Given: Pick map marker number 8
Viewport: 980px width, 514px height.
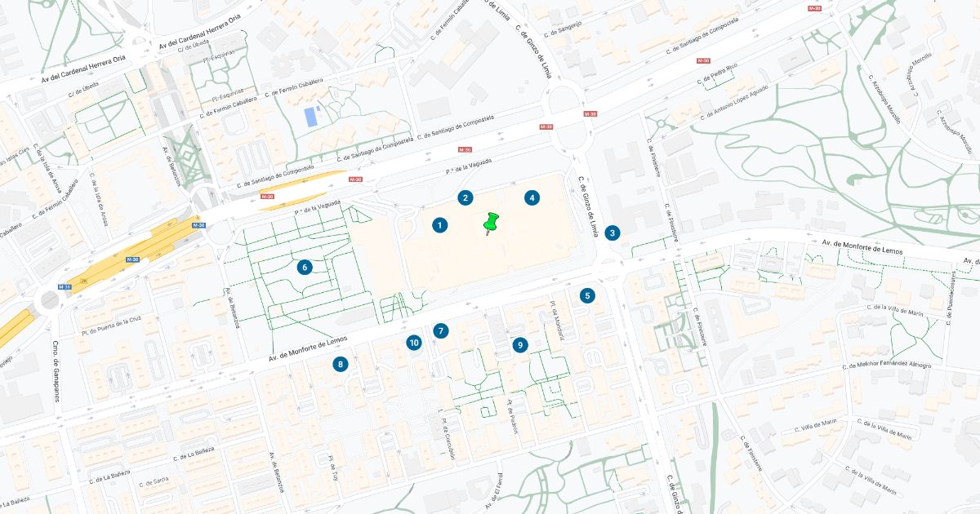Looking at the screenshot, I should pos(341,364).
